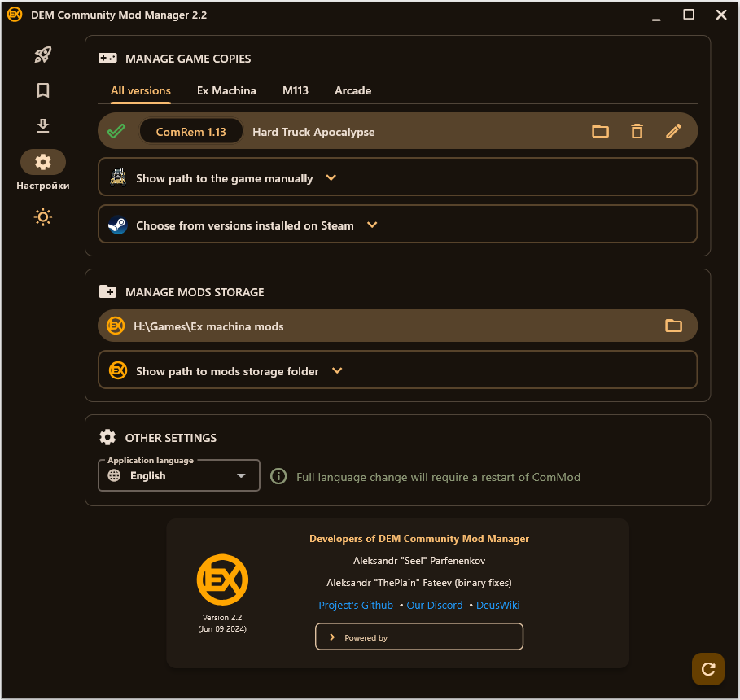
Task: Click the Version 2.2 text
Action: click(222, 618)
